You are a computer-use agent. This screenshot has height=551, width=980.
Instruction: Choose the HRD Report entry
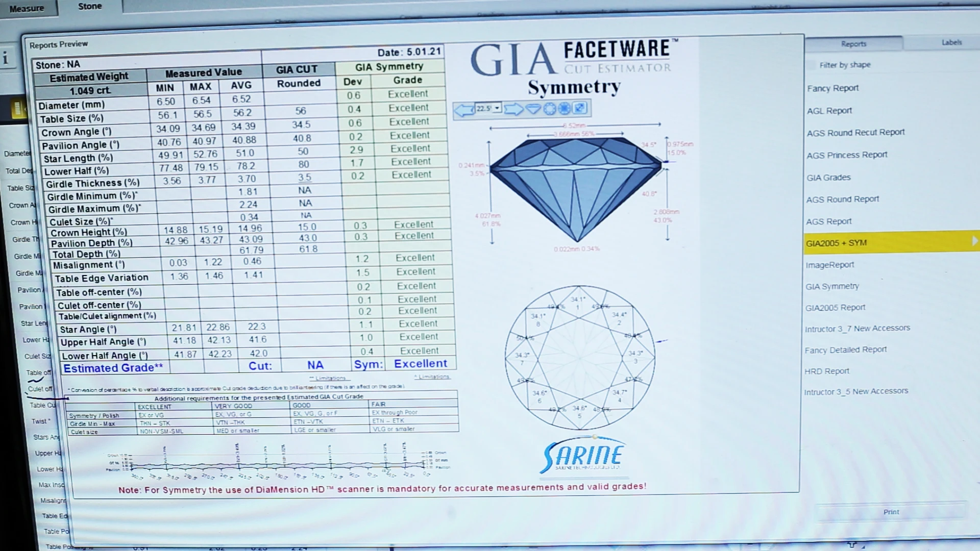[827, 371]
